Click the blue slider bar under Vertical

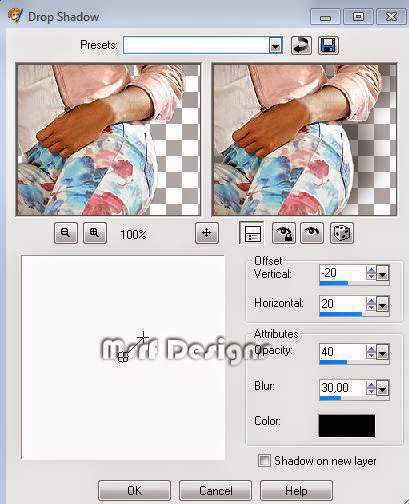334,283
